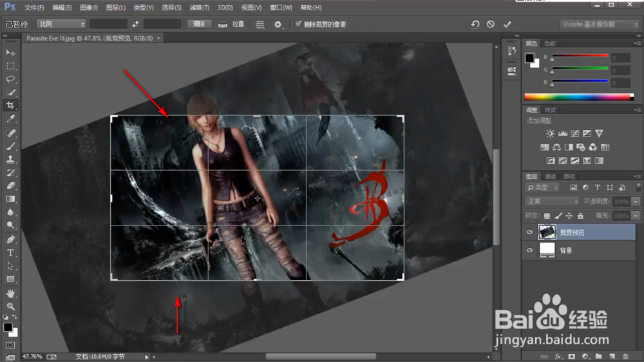The width and height of the screenshot is (644, 362).
Task: Open opacity slider dropdown arrow
Action: click(x=636, y=202)
